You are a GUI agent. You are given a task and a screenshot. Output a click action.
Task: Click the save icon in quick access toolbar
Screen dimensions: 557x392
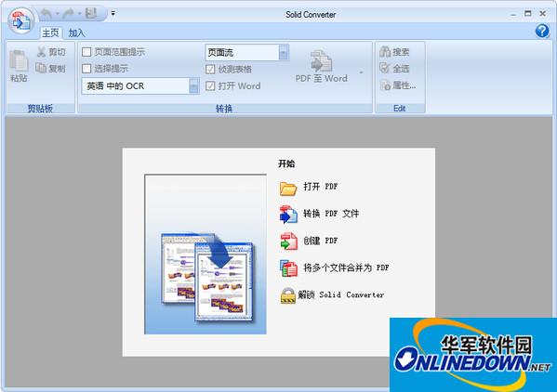pyautogui.click(x=91, y=14)
